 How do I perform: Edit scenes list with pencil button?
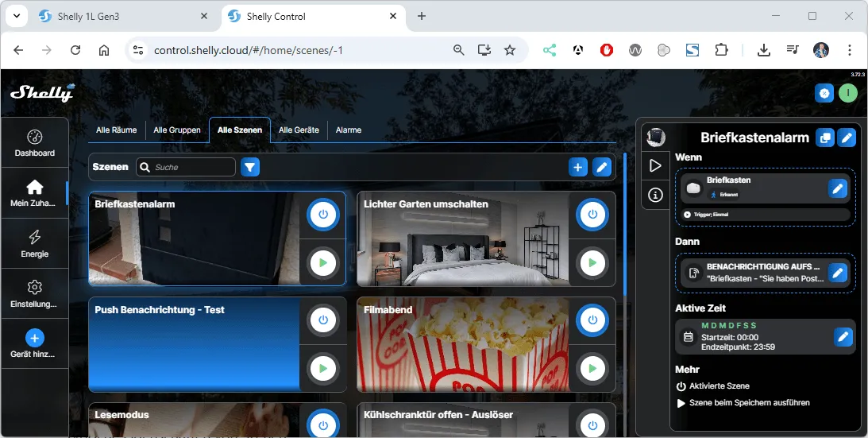click(602, 167)
